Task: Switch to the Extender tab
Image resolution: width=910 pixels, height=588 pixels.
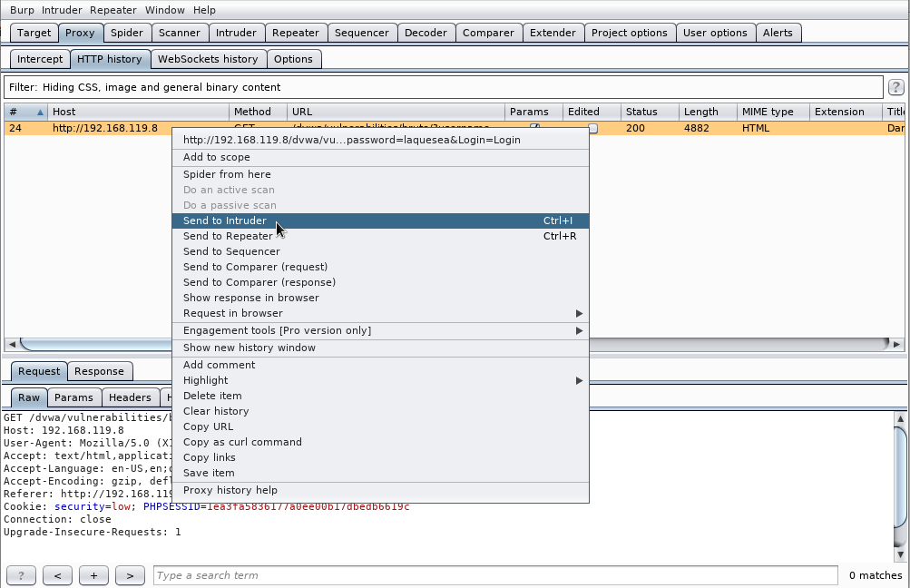Action: coord(553,33)
